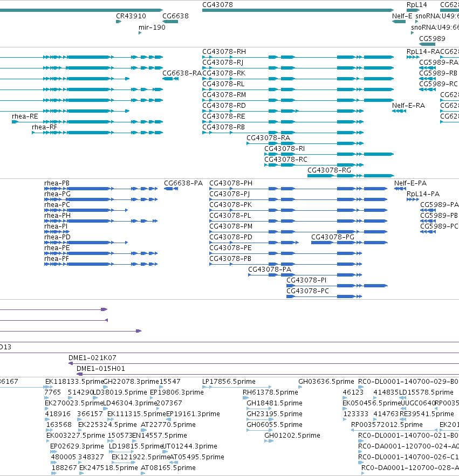Open the CG6638 gene feature label
459x476 pixels.
point(175,16)
